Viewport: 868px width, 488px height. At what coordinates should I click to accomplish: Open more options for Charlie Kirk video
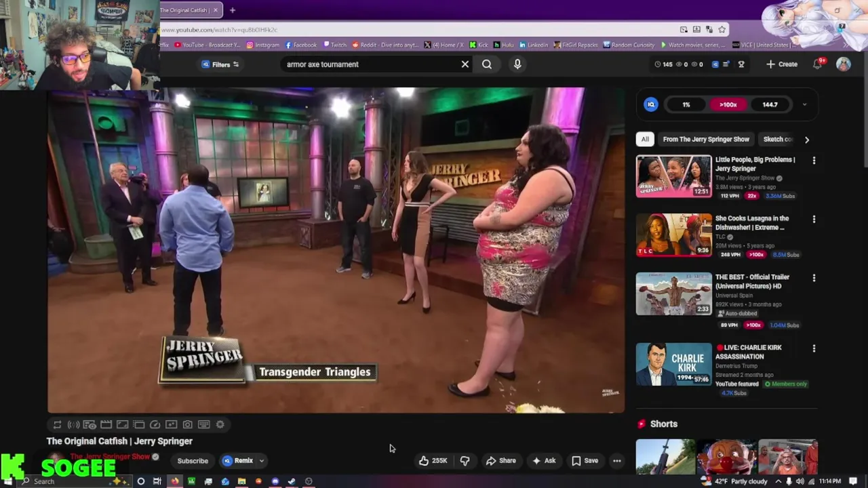814,348
